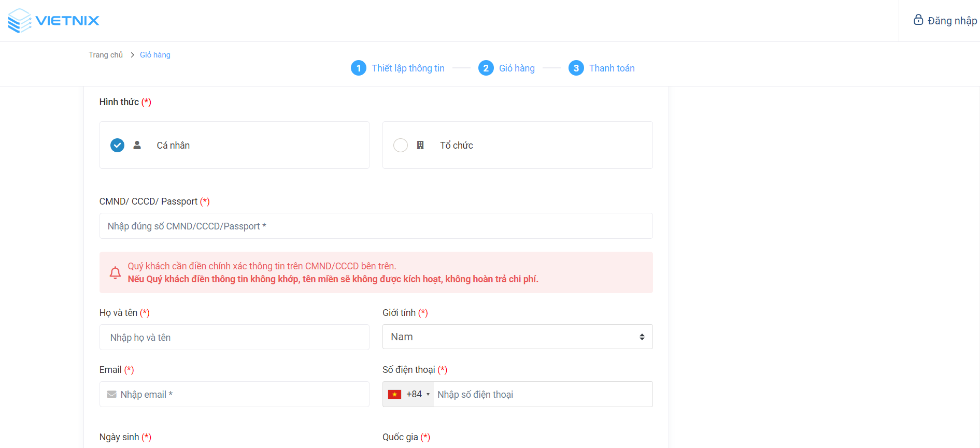This screenshot has height=448, width=980.
Task: Click the Vietnam flag icon
Action: click(395, 395)
